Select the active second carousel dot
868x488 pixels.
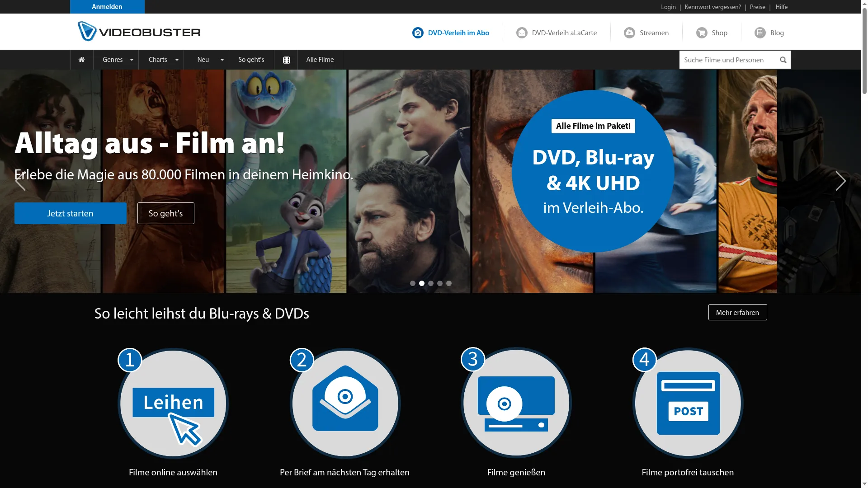422,283
